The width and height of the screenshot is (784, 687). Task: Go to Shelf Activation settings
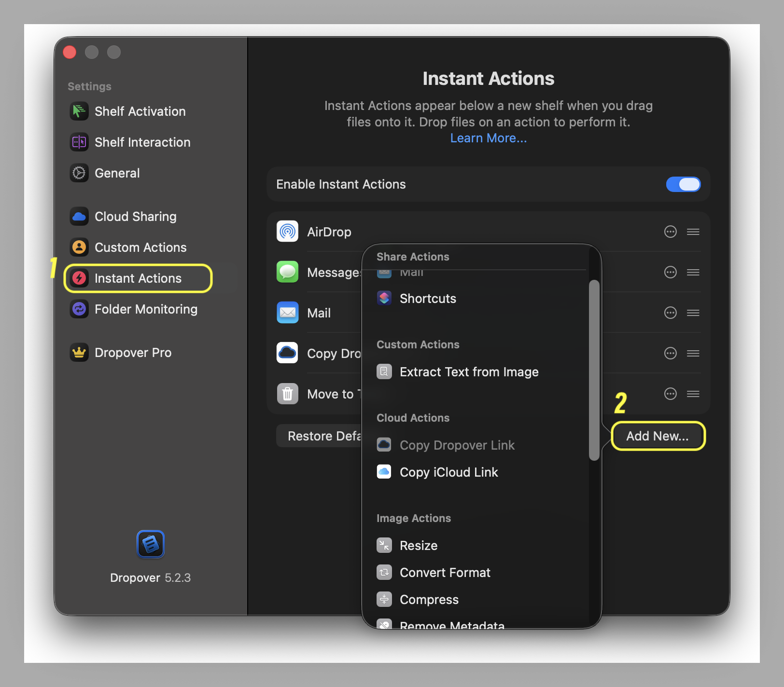click(x=140, y=111)
